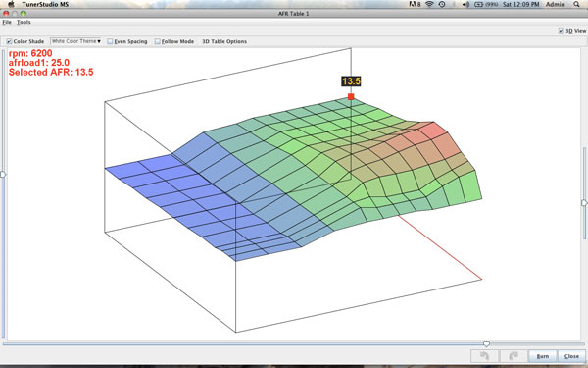Click the volume icon in menu bar
588x368 pixels.
coord(465,4)
